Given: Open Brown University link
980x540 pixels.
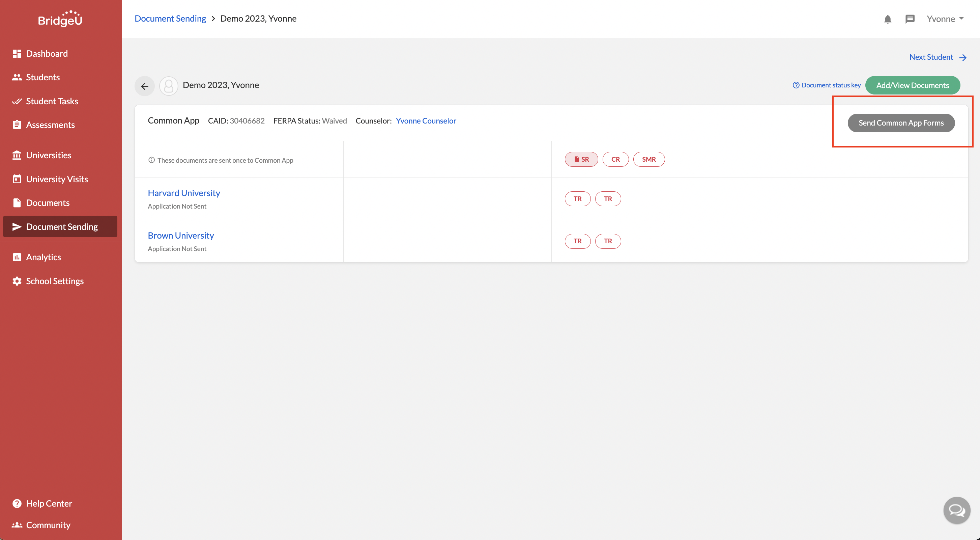Looking at the screenshot, I should click(181, 236).
